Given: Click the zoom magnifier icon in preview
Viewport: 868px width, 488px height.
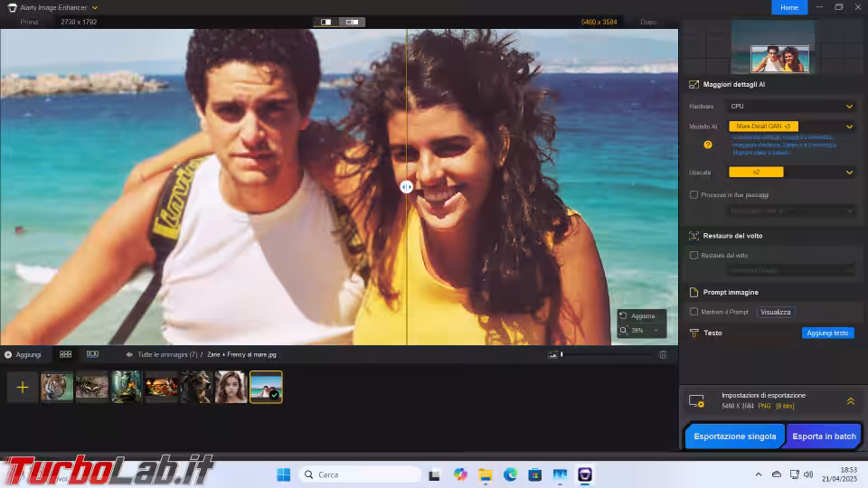Looking at the screenshot, I should [623, 331].
